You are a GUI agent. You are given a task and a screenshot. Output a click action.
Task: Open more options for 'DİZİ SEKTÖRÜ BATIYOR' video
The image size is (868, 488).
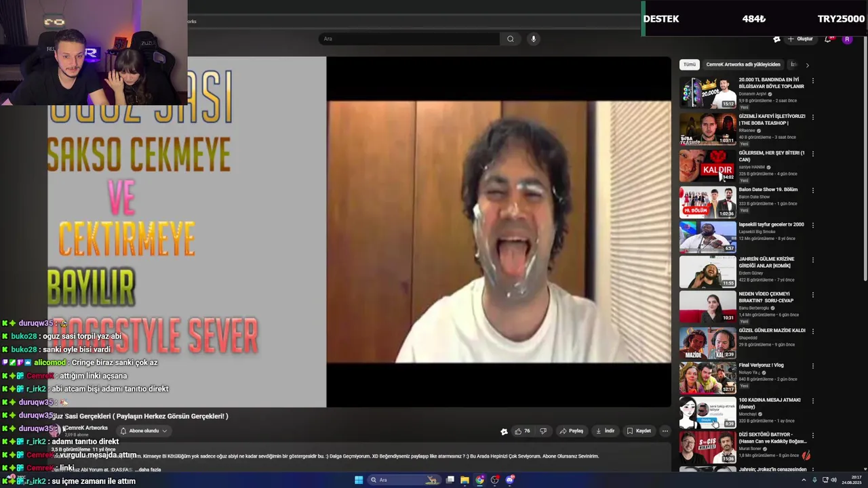(812, 436)
